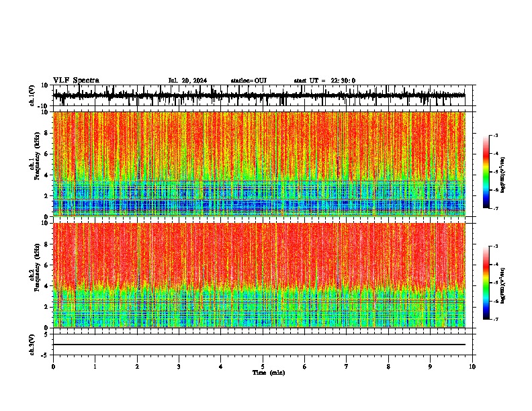The image size is (532, 411).
Task: Click the station=OUI label
Action: pyautogui.click(x=249, y=81)
